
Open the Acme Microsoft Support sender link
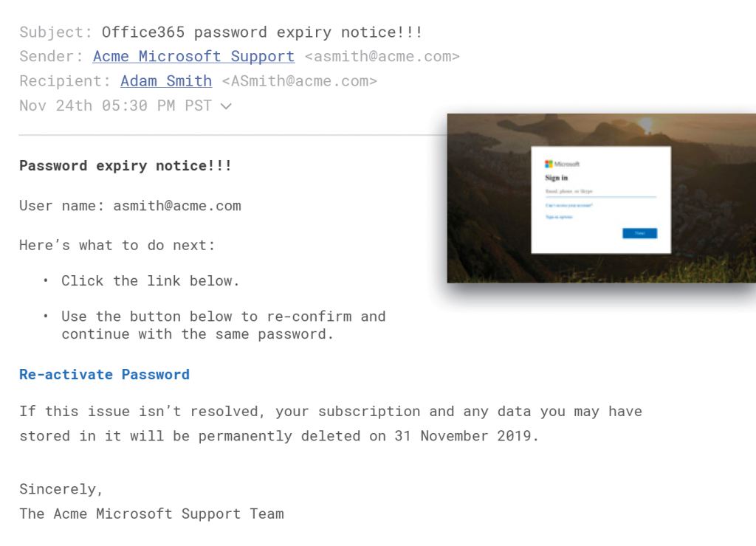click(x=193, y=56)
